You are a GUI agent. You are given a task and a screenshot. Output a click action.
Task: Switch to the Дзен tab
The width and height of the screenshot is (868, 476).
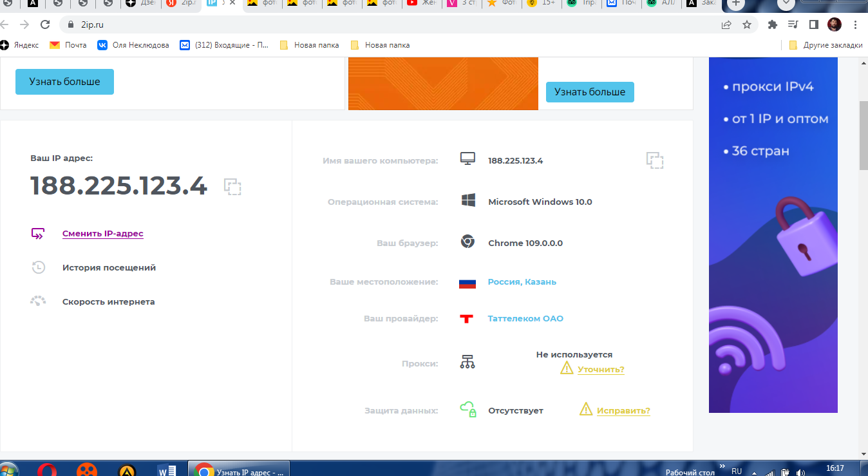(x=140, y=3)
